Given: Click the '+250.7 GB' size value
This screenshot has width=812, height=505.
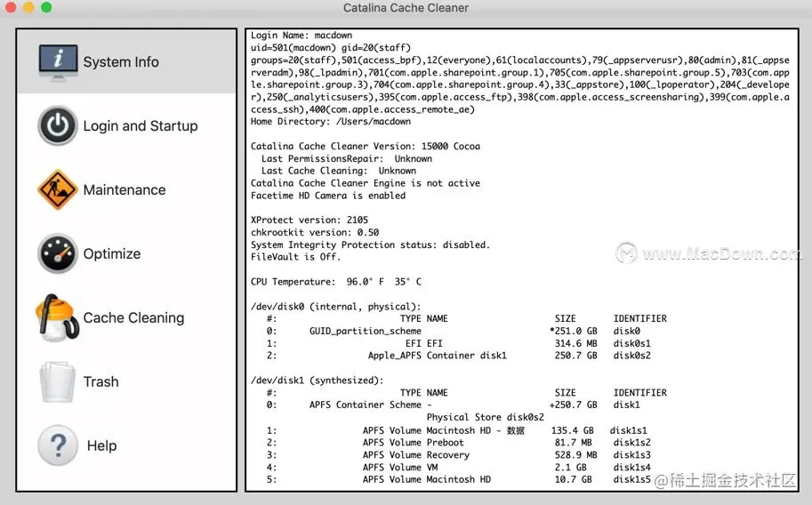Looking at the screenshot, I should coord(574,405).
